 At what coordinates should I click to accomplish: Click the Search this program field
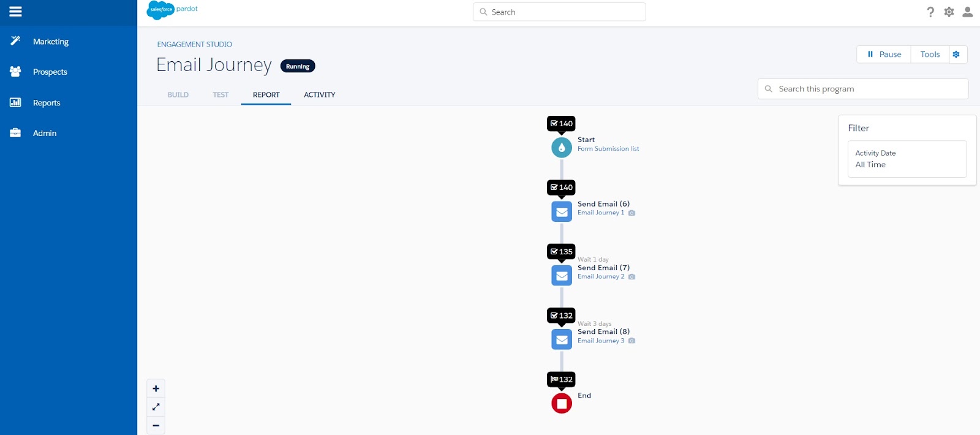tap(863, 89)
